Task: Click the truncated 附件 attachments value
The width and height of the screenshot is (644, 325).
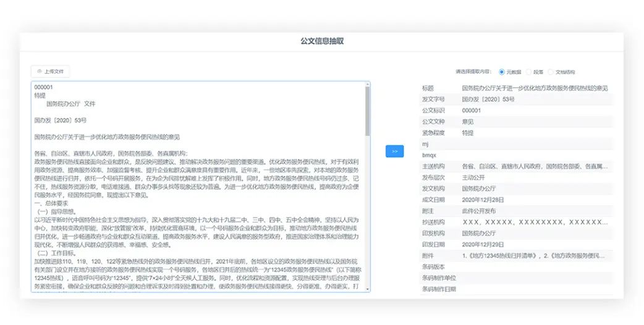Action: tap(535, 255)
